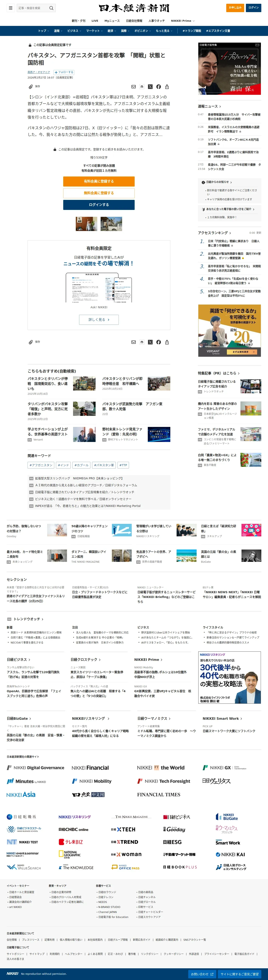Open the 日経会社情報 menu item
This screenshot has height=980, width=268.
click(x=134, y=21)
